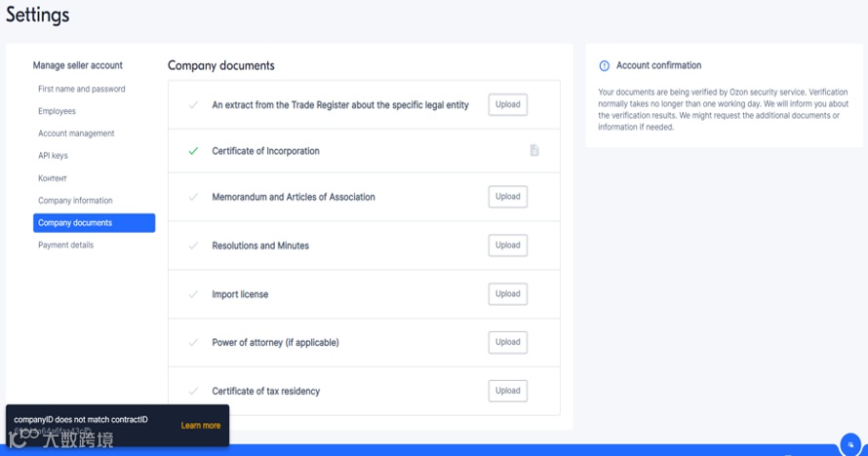
Task: Click the checkmark beside Certificate of tax residency
Action: 193,391
